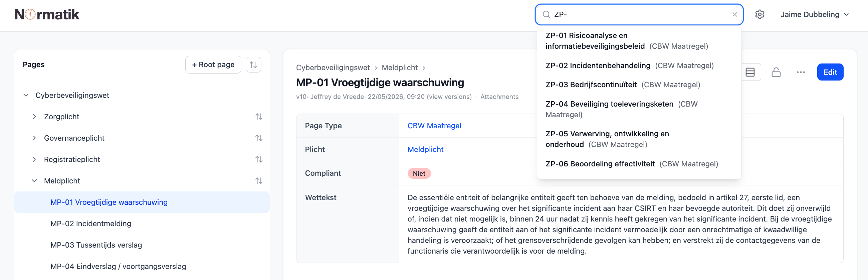Select ZP-06 Beoordeling effectiviteit result
The width and height of the screenshot is (868, 280).
(x=639, y=164)
